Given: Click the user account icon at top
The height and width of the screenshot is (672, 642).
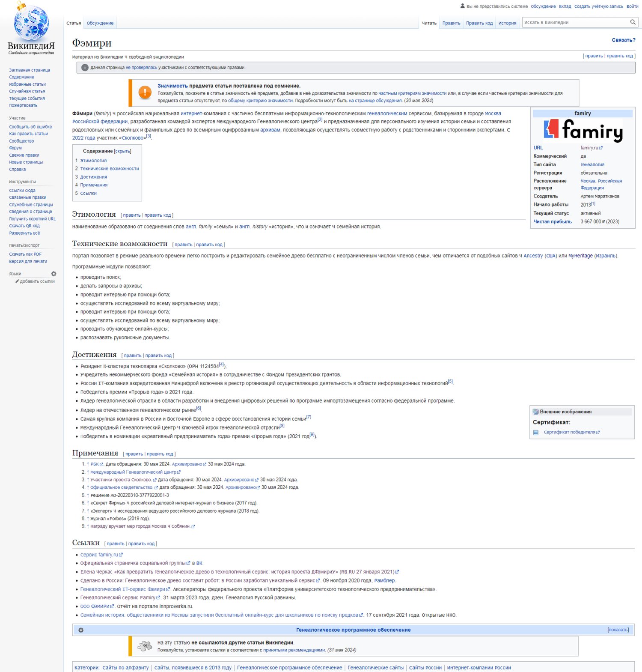Looking at the screenshot, I should 463,6.
